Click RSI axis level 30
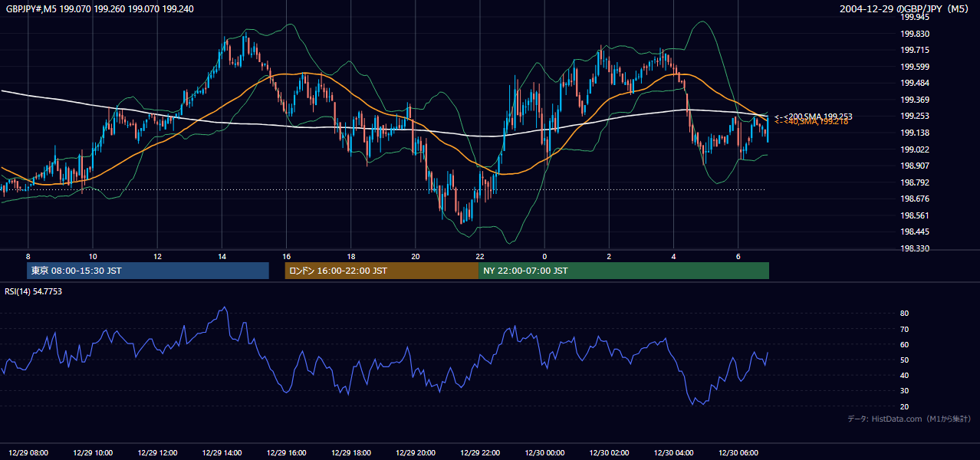 (x=905, y=391)
